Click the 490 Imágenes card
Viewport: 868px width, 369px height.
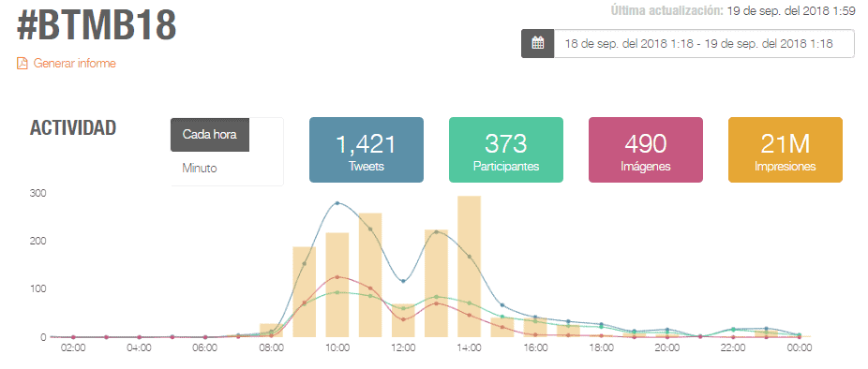tap(646, 150)
